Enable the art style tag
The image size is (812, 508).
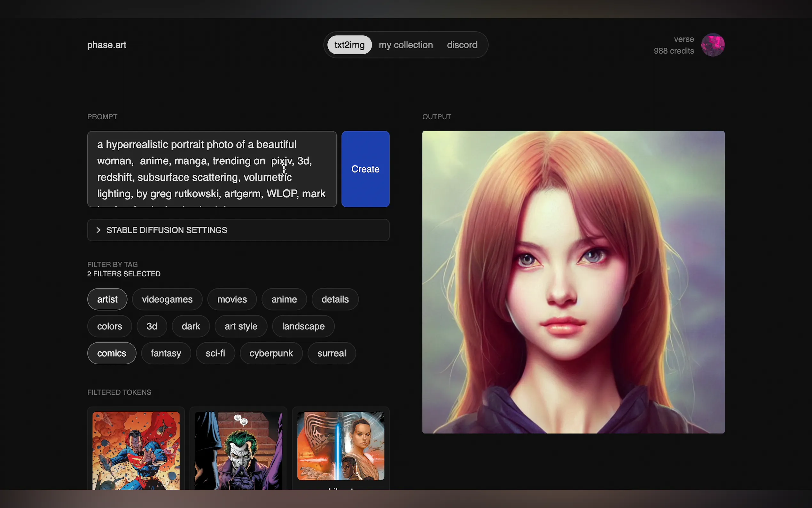pyautogui.click(x=241, y=326)
